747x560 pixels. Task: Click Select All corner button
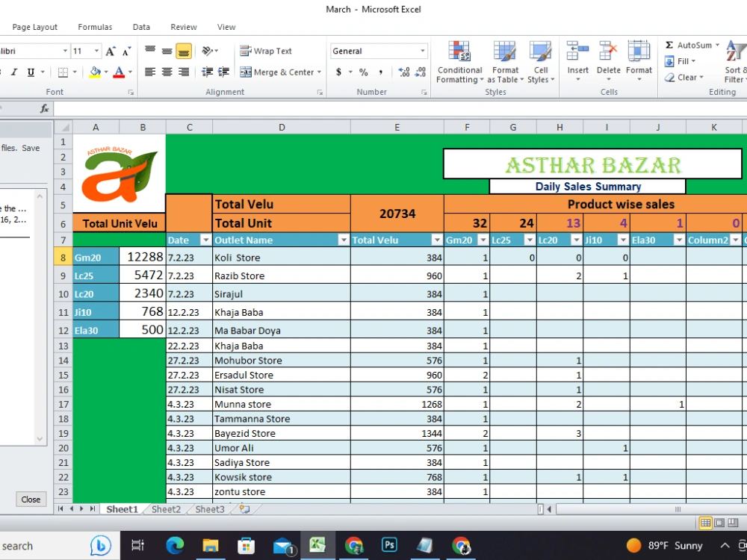click(63, 128)
